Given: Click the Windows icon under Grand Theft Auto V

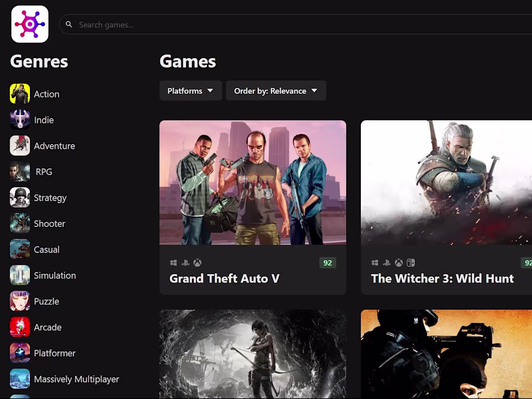Looking at the screenshot, I should click(x=173, y=263).
